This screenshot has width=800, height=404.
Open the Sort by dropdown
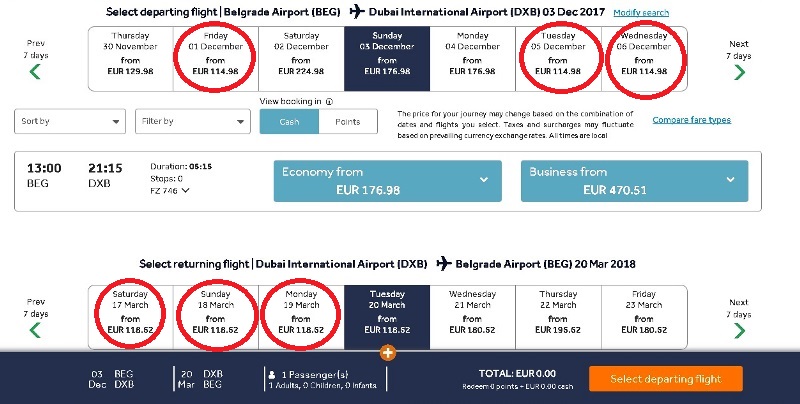coord(68,121)
